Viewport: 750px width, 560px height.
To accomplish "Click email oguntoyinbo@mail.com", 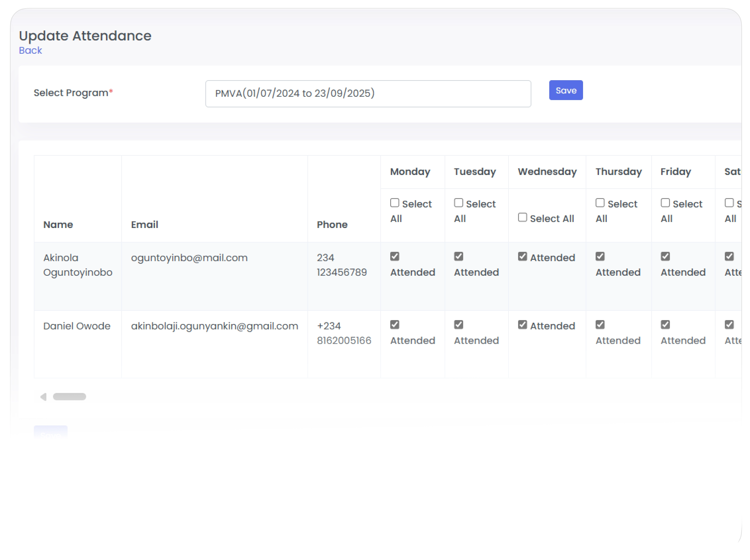I will coord(189,257).
